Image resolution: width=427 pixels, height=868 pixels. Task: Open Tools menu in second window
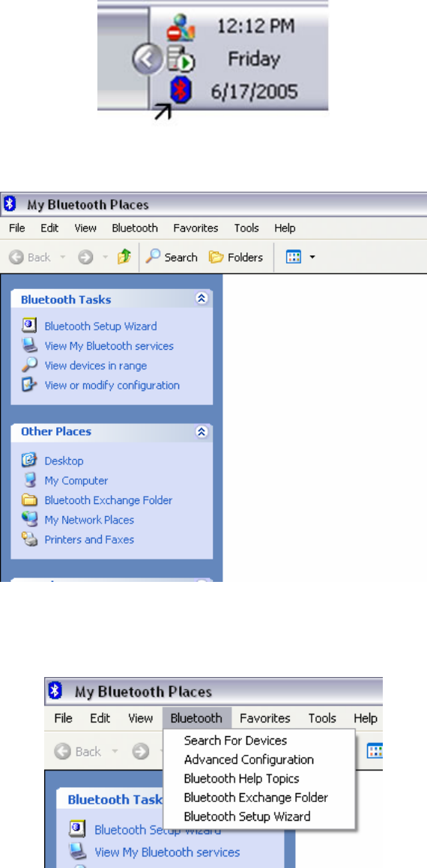click(x=322, y=718)
